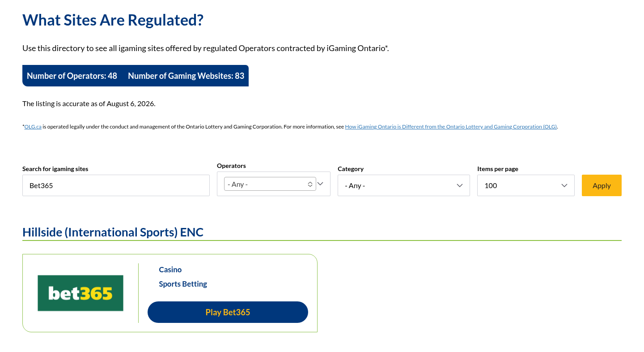Click the bet365 logo image

(x=80, y=293)
